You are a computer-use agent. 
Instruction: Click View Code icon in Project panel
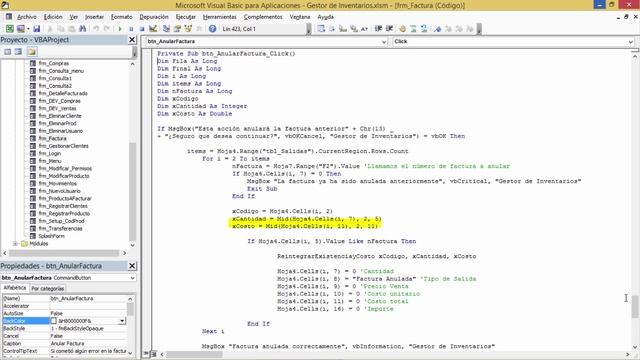click(x=7, y=51)
